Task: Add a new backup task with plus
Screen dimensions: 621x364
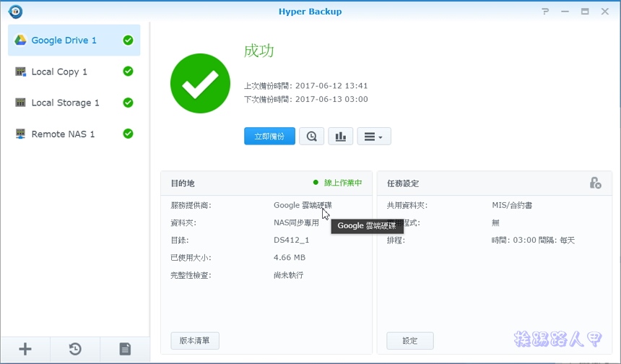Action: [25, 349]
